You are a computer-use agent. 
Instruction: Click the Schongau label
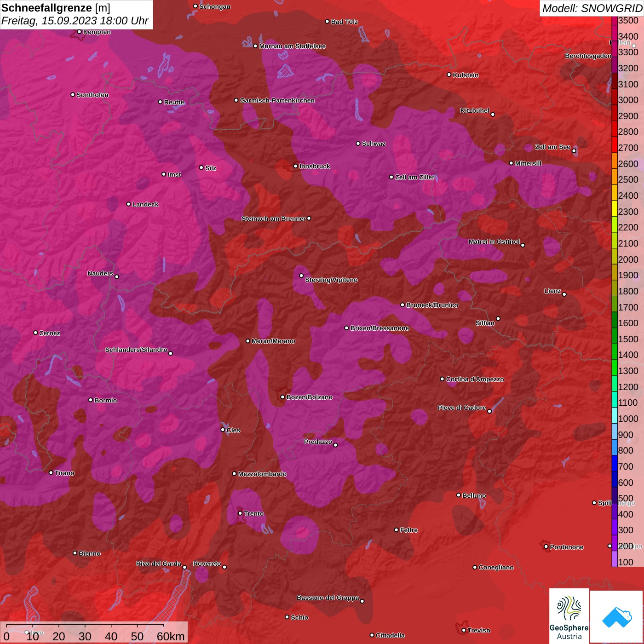point(215,6)
